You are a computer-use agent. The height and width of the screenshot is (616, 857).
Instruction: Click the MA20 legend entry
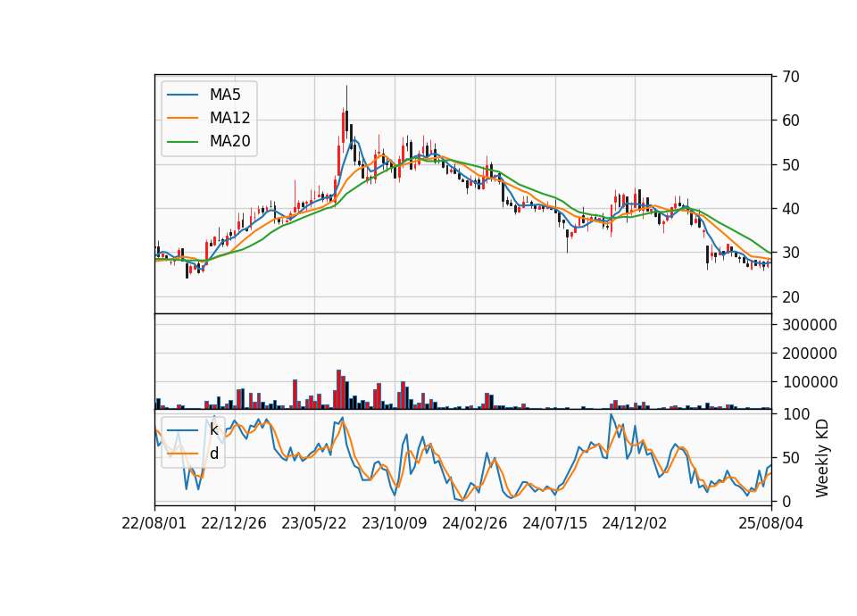[x=208, y=141]
